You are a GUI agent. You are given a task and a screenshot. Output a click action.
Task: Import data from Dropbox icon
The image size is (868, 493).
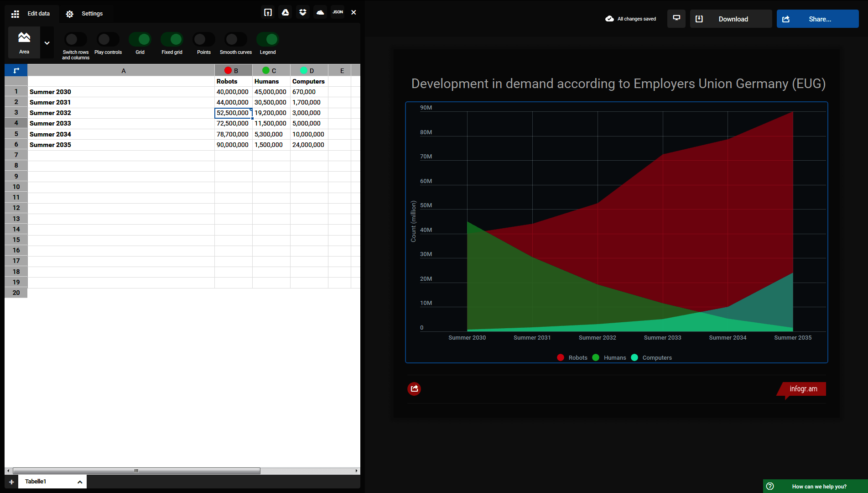click(303, 12)
